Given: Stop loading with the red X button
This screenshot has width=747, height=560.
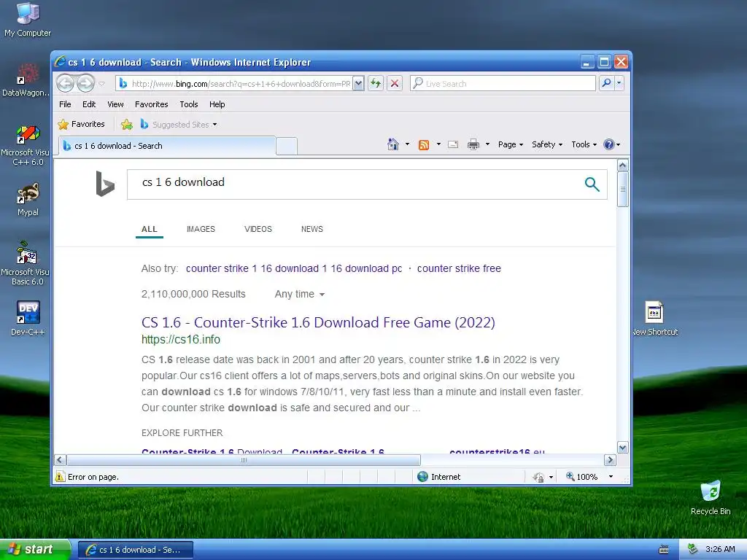Looking at the screenshot, I should pyautogui.click(x=395, y=84).
